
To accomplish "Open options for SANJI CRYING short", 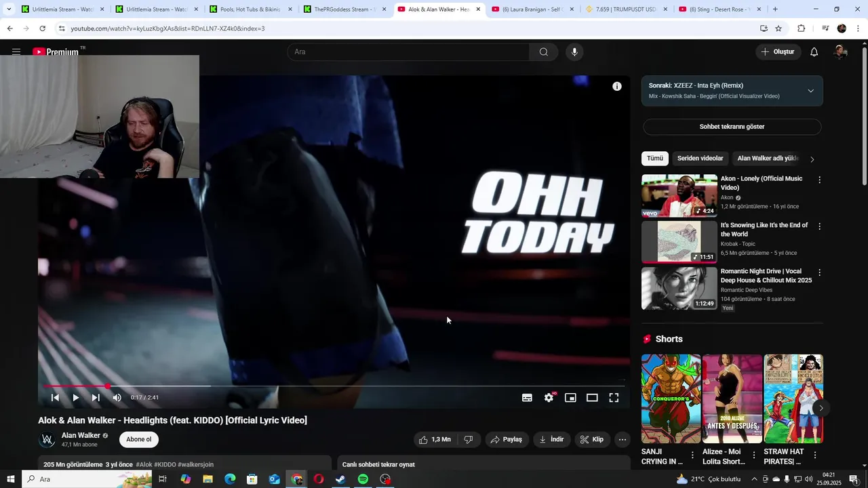I will click(x=692, y=455).
